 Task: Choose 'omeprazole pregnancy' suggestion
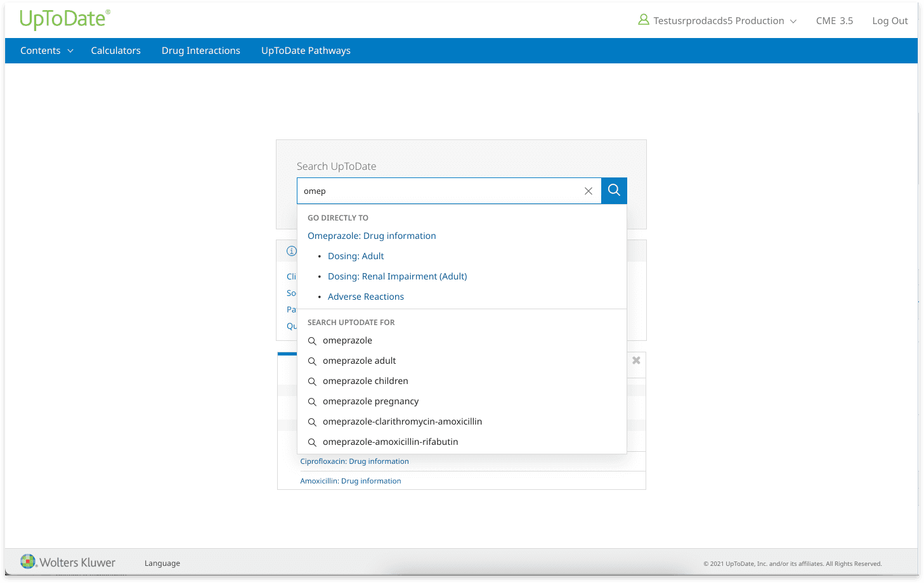click(x=371, y=401)
